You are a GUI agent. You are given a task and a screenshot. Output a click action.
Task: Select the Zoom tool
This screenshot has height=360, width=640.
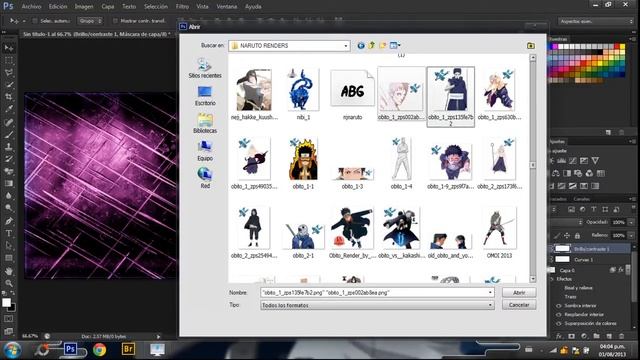(9, 283)
